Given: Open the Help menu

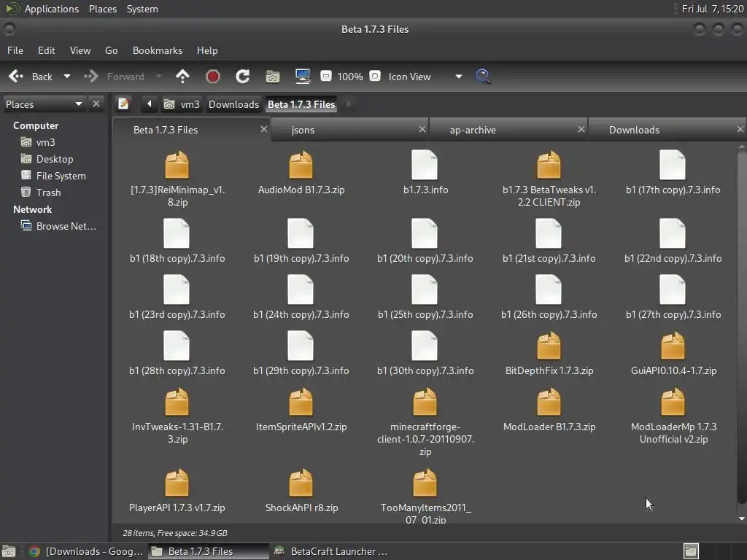Looking at the screenshot, I should pos(207,50).
